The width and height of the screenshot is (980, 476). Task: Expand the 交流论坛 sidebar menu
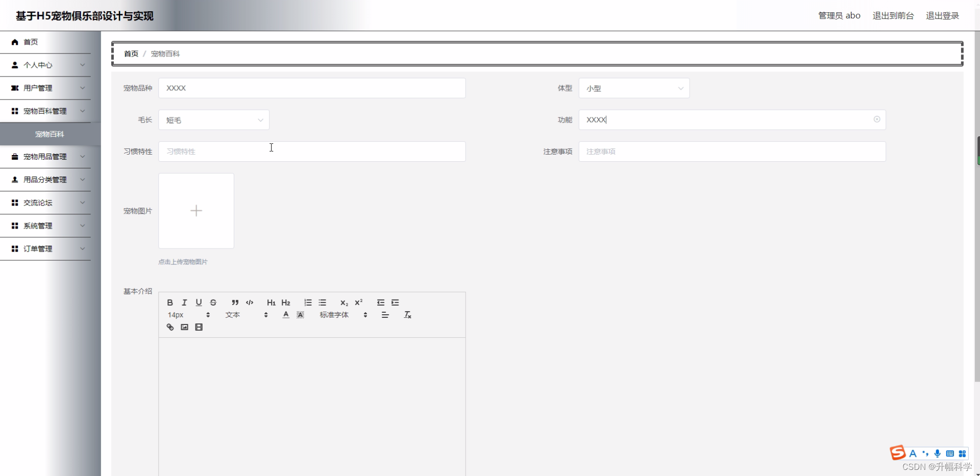coord(45,203)
